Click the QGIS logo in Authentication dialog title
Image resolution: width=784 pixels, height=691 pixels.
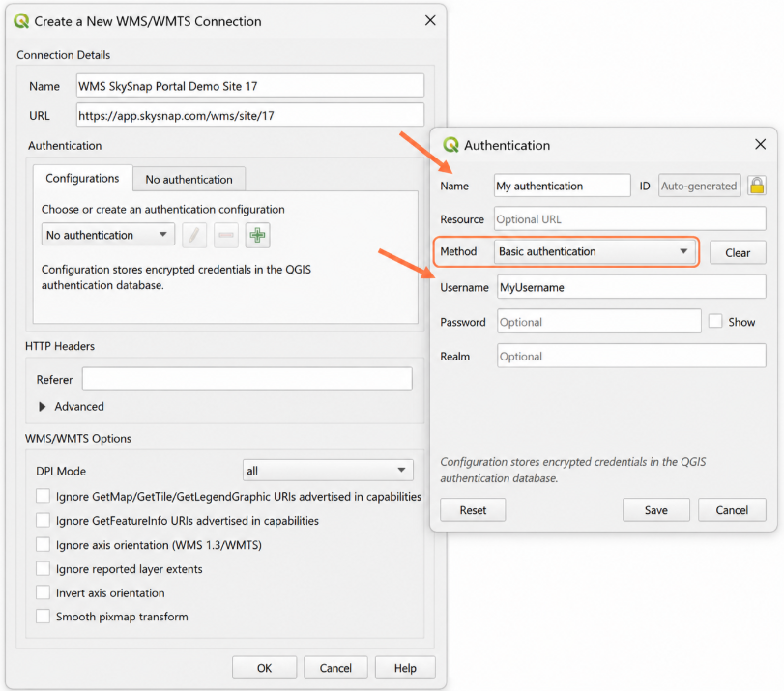click(x=450, y=145)
